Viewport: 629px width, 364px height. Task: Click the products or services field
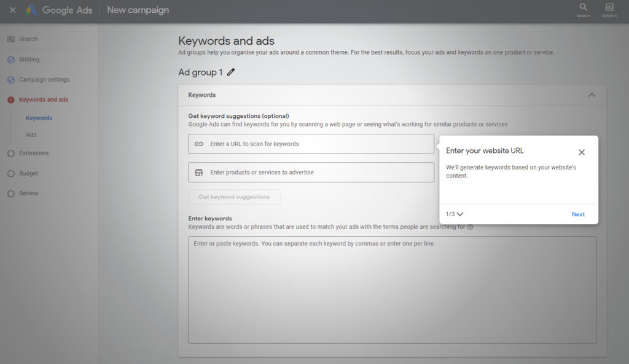pyautogui.click(x=311, y=172)
